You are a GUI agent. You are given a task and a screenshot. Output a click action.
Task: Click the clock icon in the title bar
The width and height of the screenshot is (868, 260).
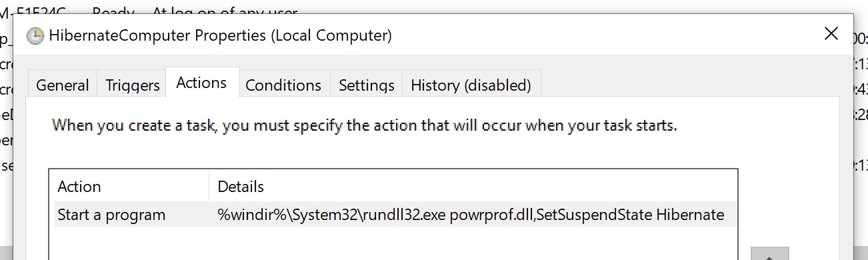coord(35,35)
